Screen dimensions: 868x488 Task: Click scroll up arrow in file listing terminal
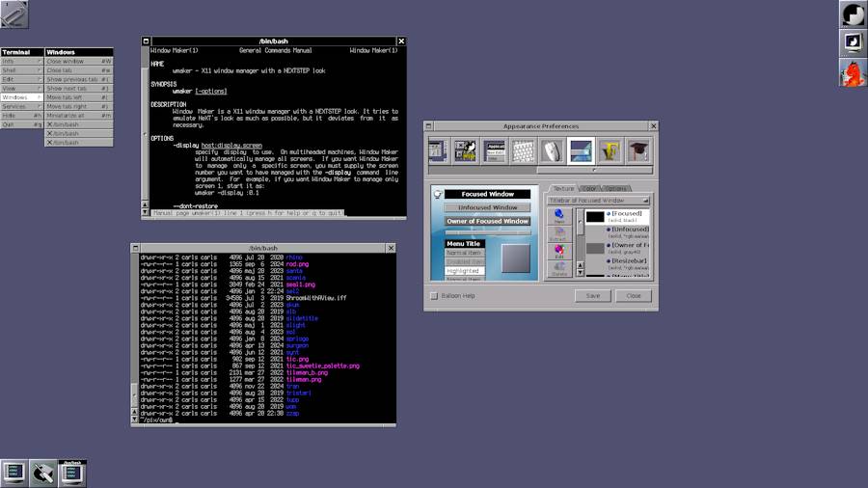tap(134, 412)
